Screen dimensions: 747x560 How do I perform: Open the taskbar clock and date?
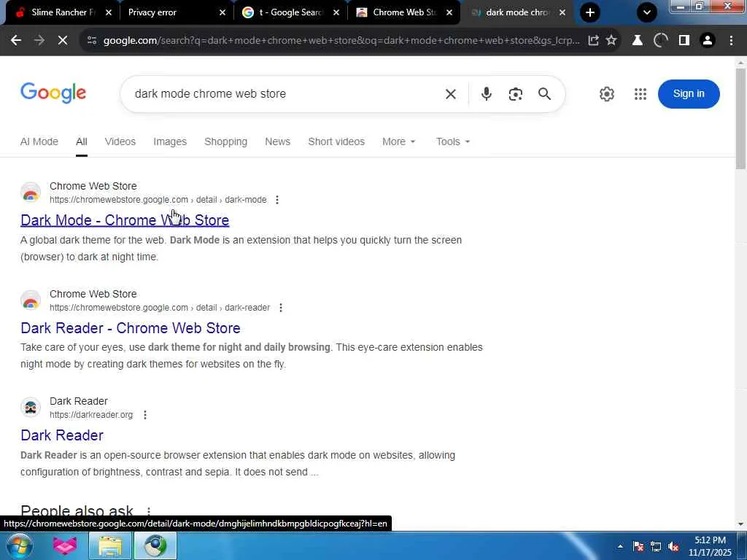tap(710, 546)
